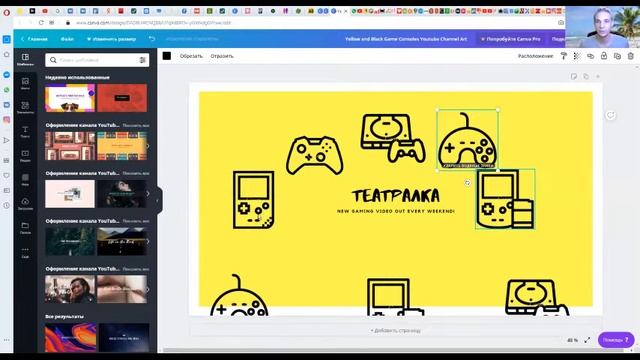Open the Текст side tab
Image resolution: width=640 pixels, height=360 pixels.
click(x=25, y=131)
